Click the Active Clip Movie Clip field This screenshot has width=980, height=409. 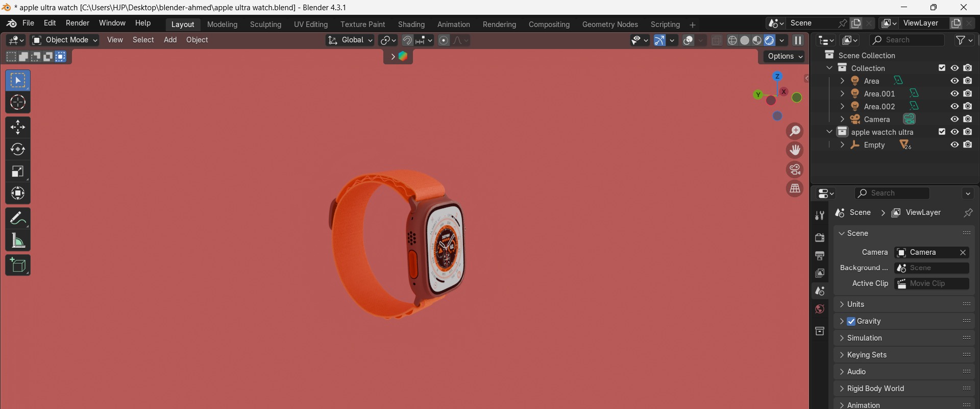point(932,284)
